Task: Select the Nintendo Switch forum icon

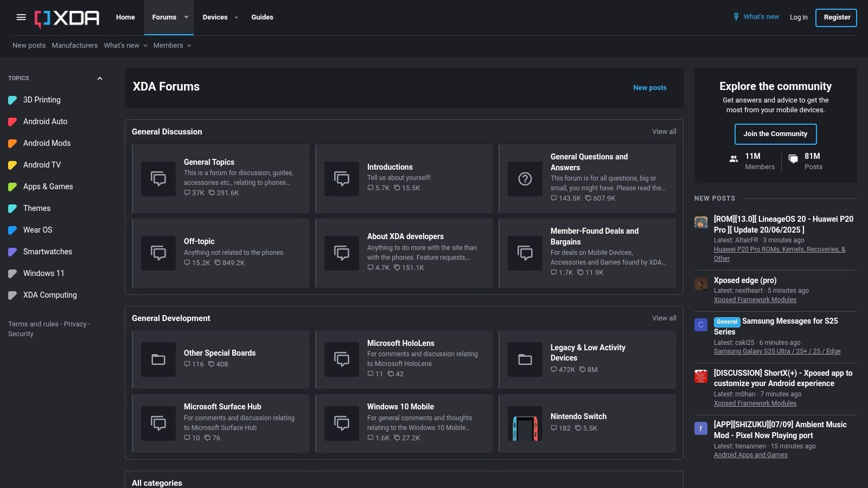Action: [524, 423]
